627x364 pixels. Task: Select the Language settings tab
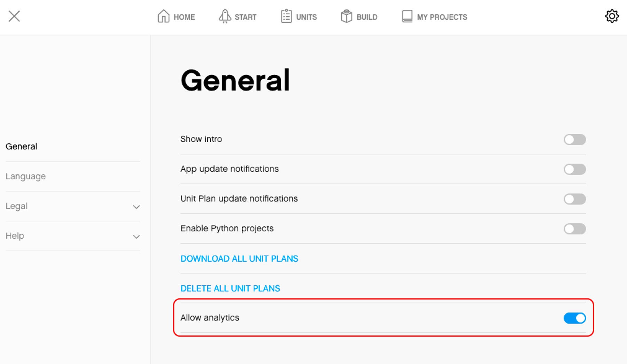(x=26, y=176)
